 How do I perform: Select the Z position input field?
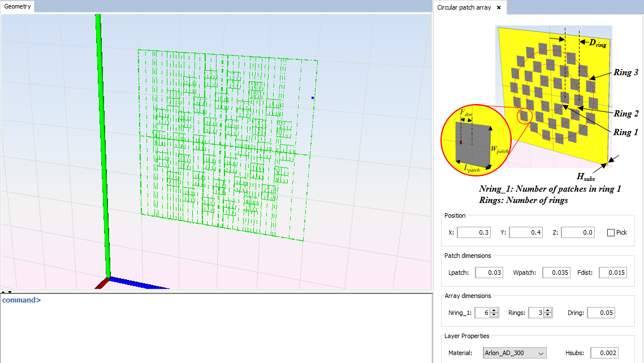pos(577,232)
